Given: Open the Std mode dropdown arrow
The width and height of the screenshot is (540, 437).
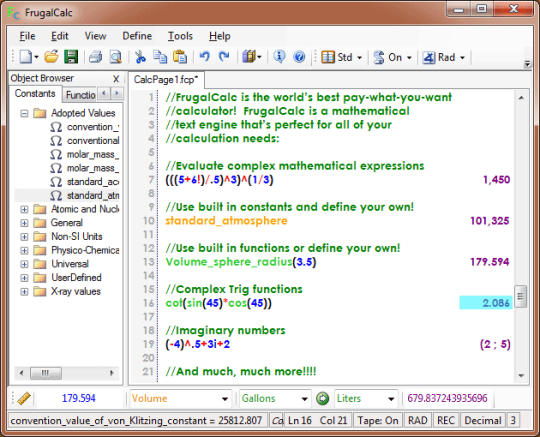Looking at the screenshot, I should (x=359, y=58).
